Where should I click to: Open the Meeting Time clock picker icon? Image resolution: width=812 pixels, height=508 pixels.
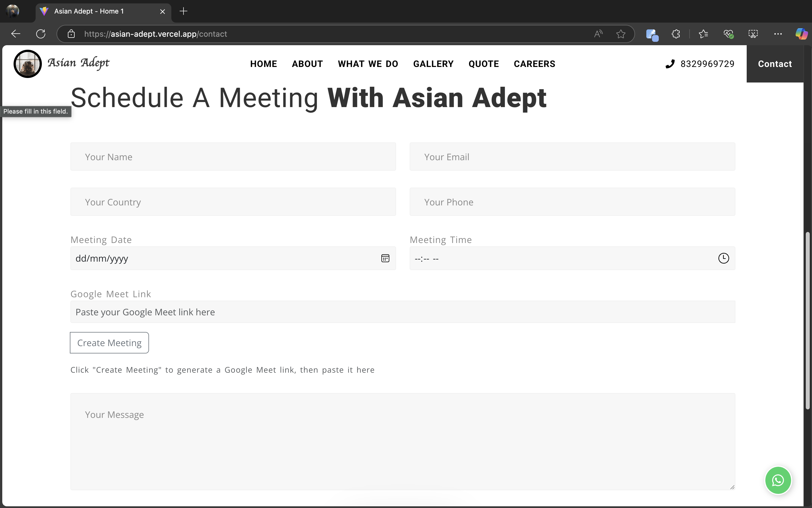(723, 258)
